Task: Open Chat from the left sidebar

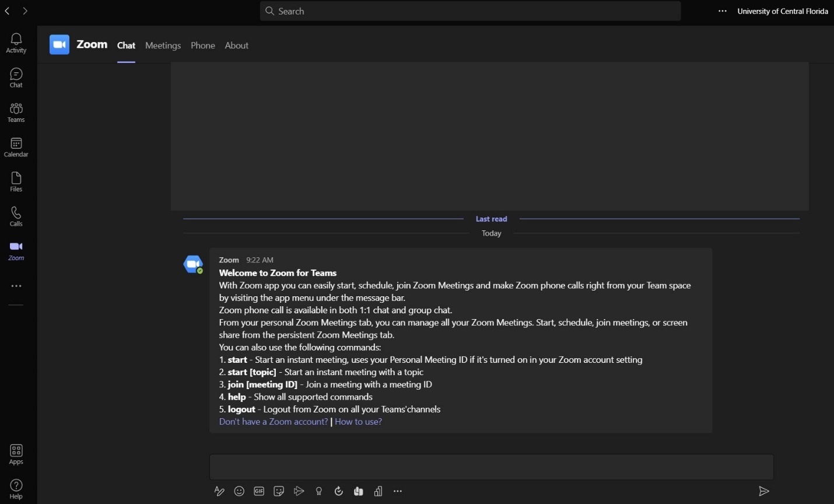Action: (x=16, y=78)
